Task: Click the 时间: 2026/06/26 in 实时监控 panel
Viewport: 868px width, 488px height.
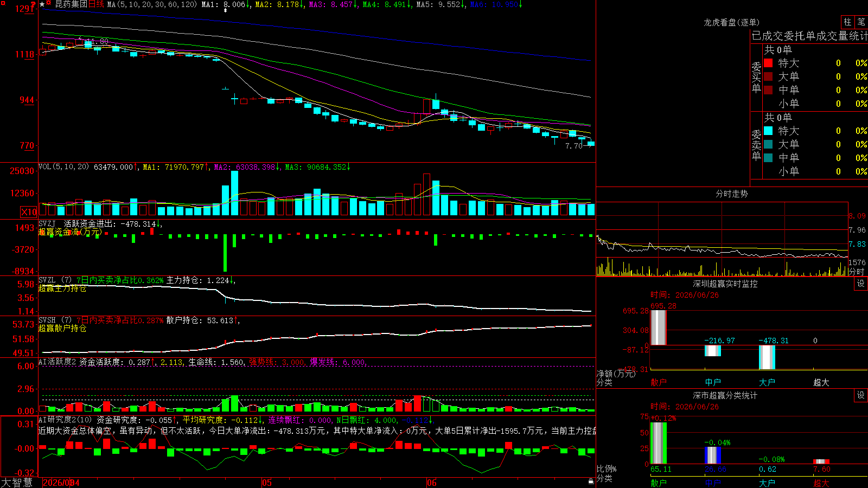Action: pos(685,295)
